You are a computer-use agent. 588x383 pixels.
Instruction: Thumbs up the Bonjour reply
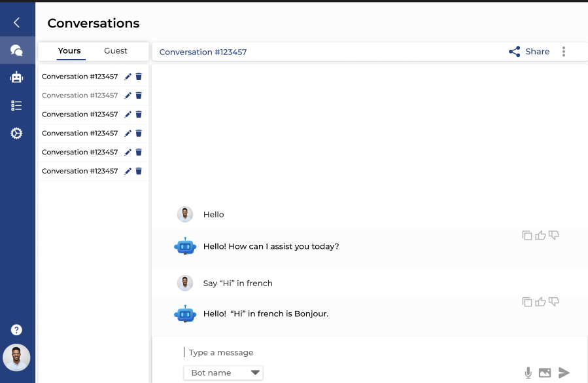coord(540,302)
